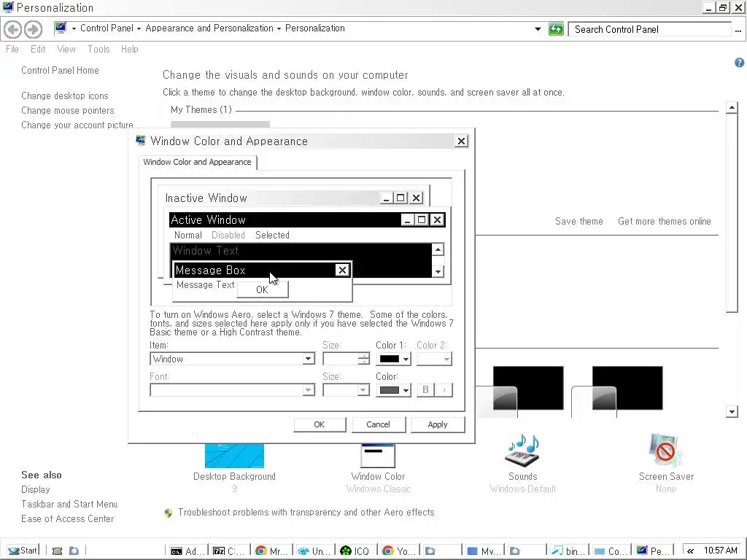Expand the Control Panel breadcrumb arrow

coord(139,28)
